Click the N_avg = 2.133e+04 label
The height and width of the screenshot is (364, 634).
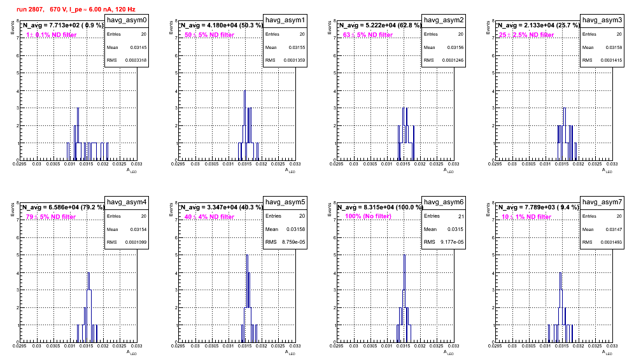click(538, 25)
